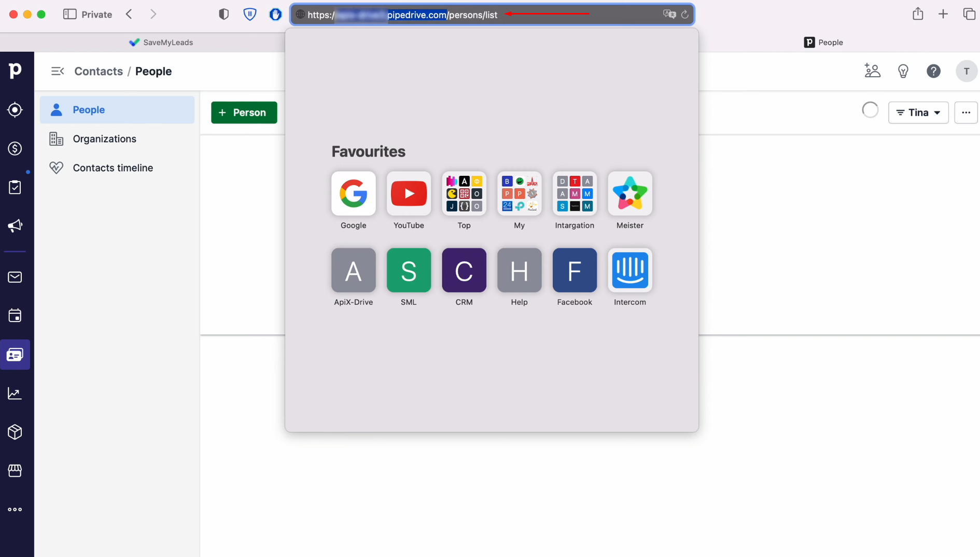Select People in contacts menu
Image resolution: width=980 pixels, height=557 pixels.
coord(117,109)
